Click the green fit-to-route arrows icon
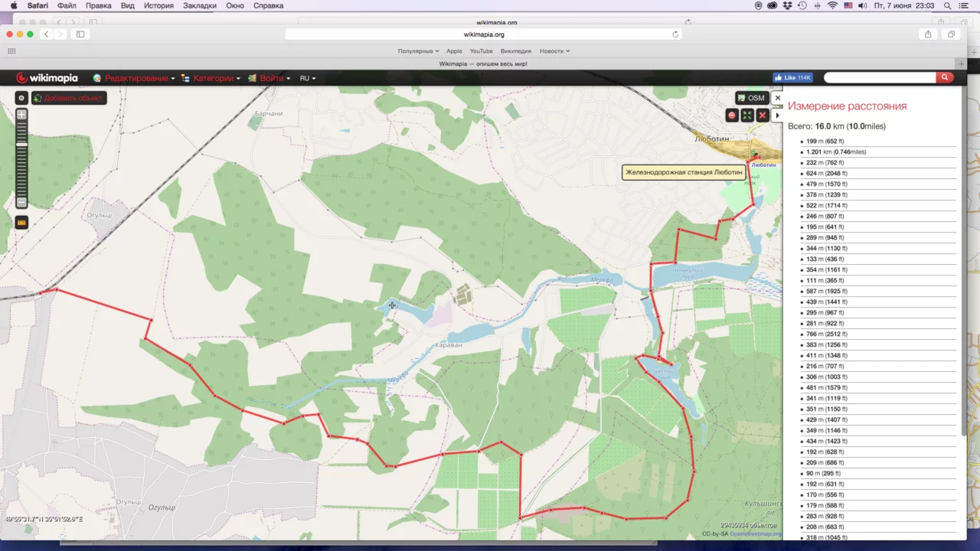 (x=747, y=115)
